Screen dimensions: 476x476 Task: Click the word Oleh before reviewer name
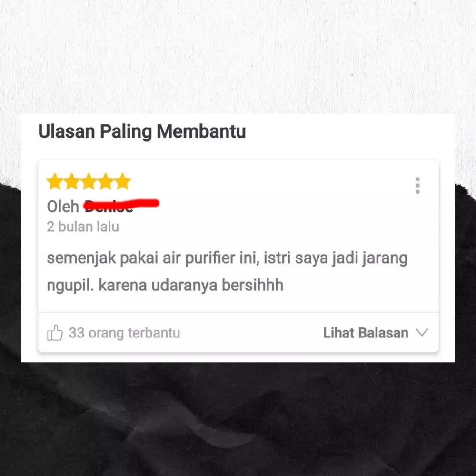tap(63, 207)
